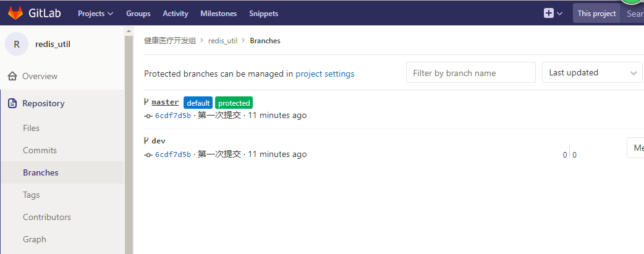Screen dimensions: 644x254
Task: Click into the top-bar Search field
Action: coord(632,14)
